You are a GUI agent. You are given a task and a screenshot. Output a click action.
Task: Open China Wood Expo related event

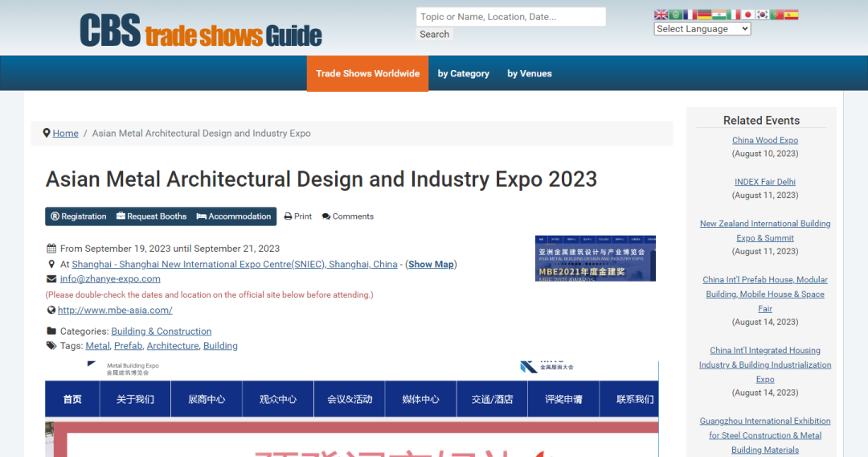[x=765, y=140]
